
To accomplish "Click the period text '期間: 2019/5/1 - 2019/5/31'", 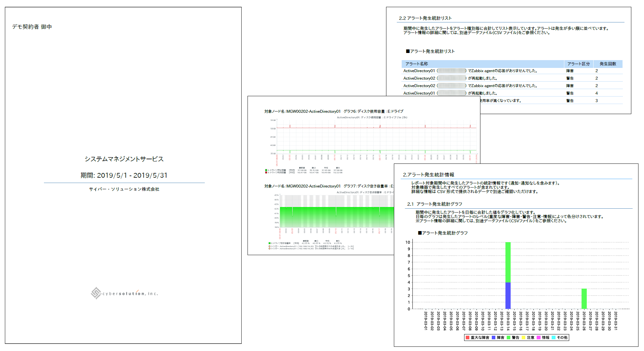I will [124, 175].
